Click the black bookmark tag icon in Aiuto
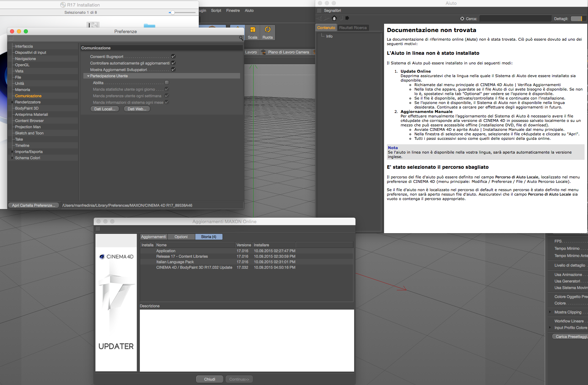This screenshot has height=385, width=588. (347, 18)
